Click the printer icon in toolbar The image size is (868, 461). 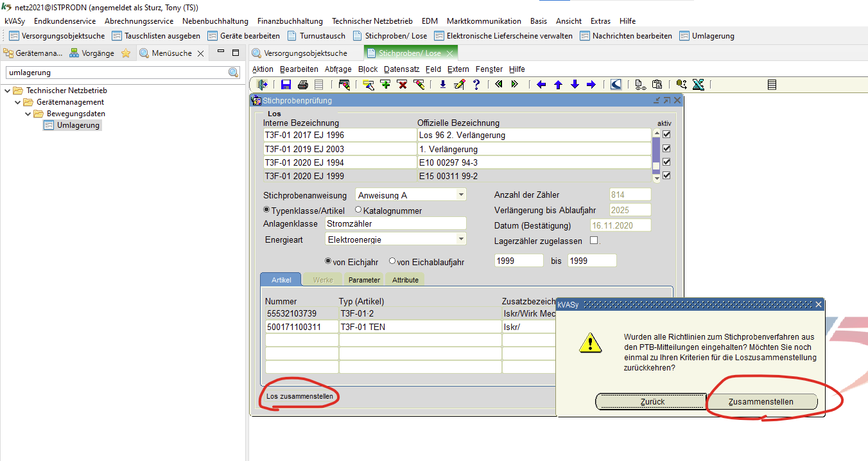[302, 84]
